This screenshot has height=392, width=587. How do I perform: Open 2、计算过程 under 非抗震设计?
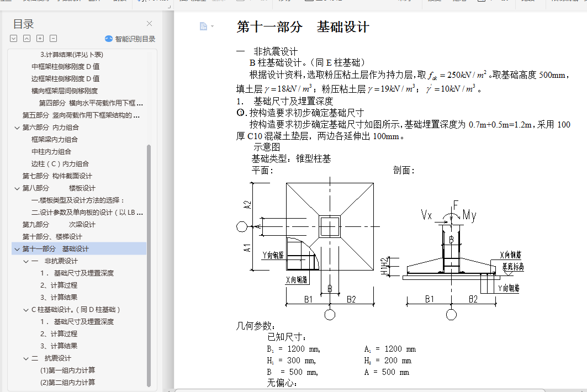coord(59,285)
